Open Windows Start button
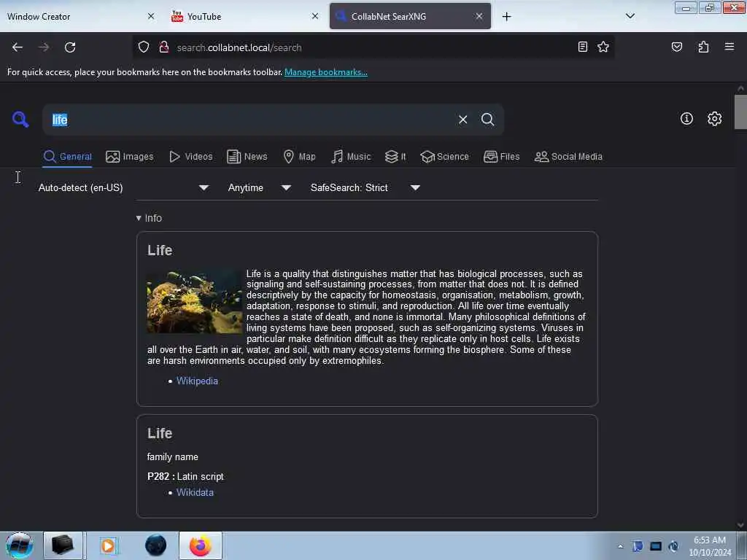The image size is (747, 560). coord(20,545)
